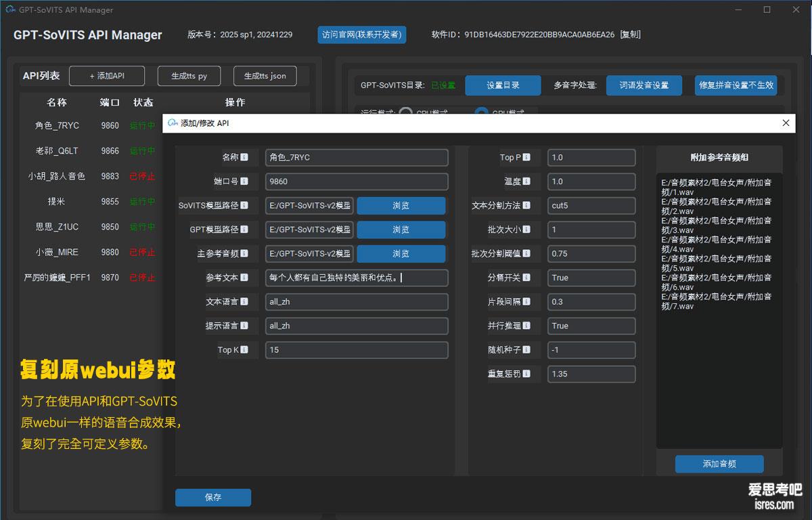Click the 重复惩罚 field showing 1.35
812x520 pixels.
[592, 374]
